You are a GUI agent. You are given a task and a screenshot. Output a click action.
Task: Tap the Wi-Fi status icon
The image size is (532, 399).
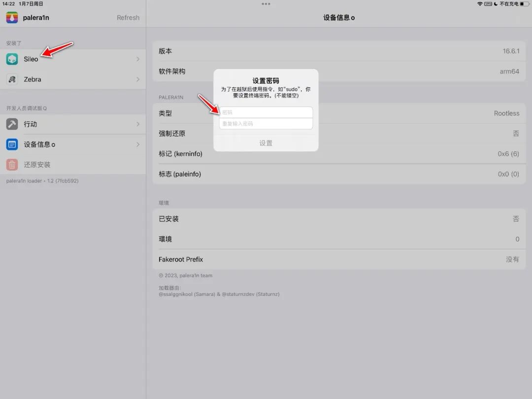point(480,4)
